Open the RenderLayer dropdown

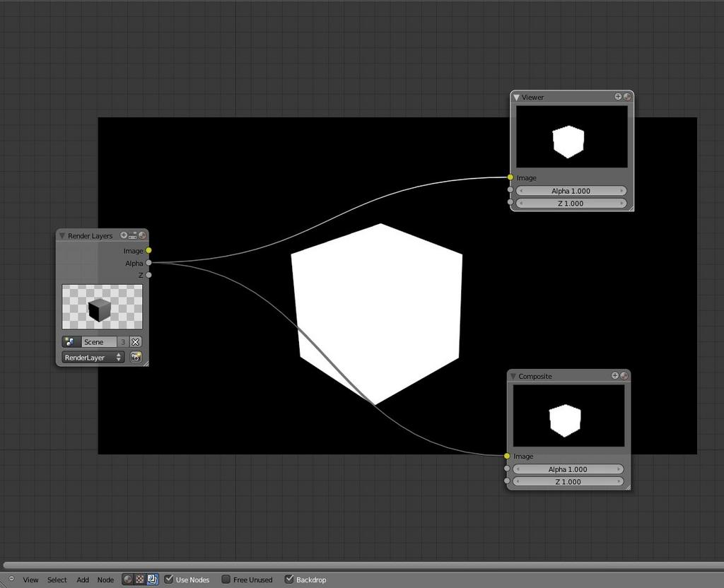(x=93, y=358)
